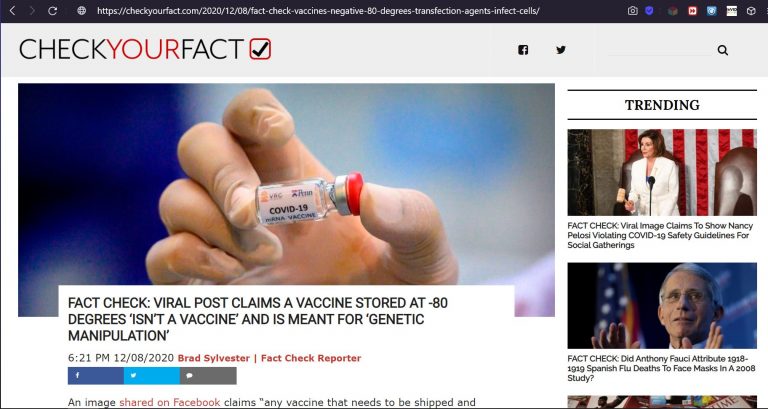Open CheckYourFact Twitter icon in header
Viewport: 768px width, 409px height.
[x=561, y=49]
